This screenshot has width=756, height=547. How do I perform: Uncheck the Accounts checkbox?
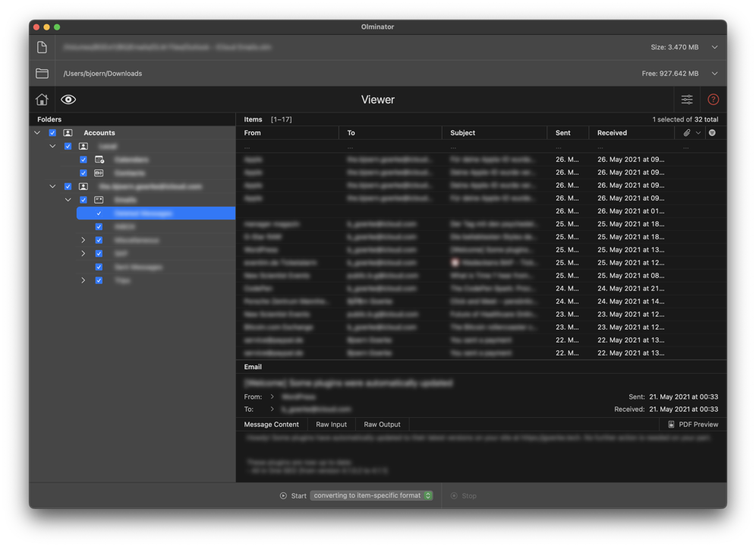pyautogui.click(x=52, y=133)
